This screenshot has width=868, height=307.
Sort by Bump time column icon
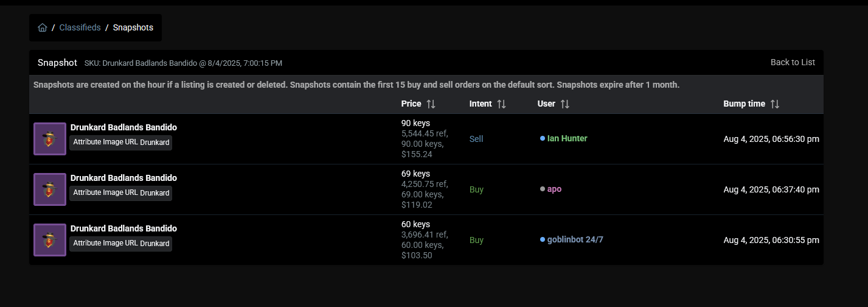(x=774, y=104)
